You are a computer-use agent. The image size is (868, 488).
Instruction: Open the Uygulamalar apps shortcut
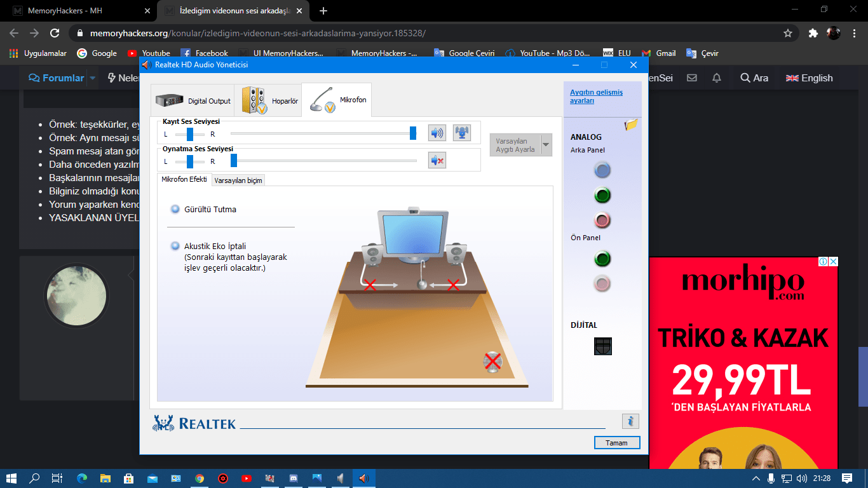[x=38, y=53]
